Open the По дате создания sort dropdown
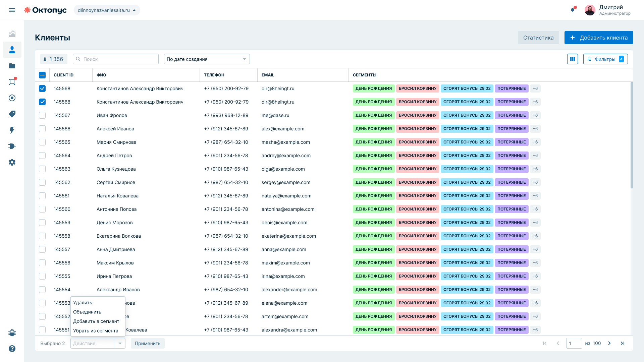Viewport: 644px width, 362px height. pos(207,59)
